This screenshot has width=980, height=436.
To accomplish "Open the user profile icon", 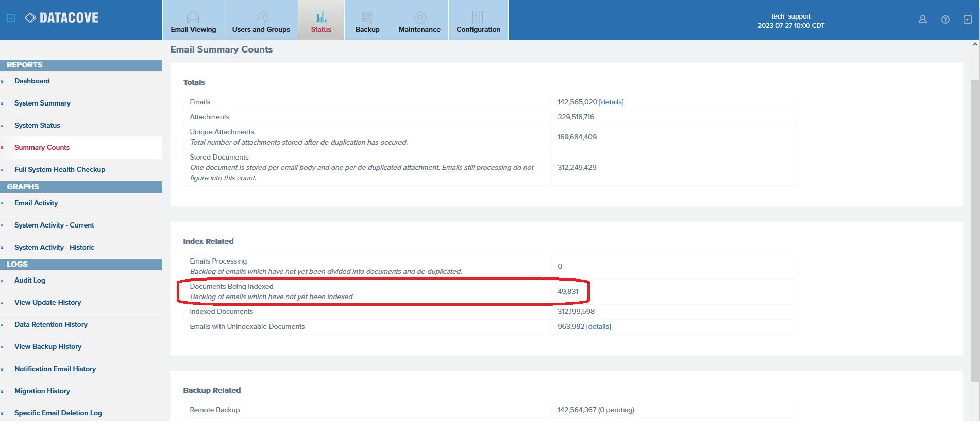I will (922, 20).
